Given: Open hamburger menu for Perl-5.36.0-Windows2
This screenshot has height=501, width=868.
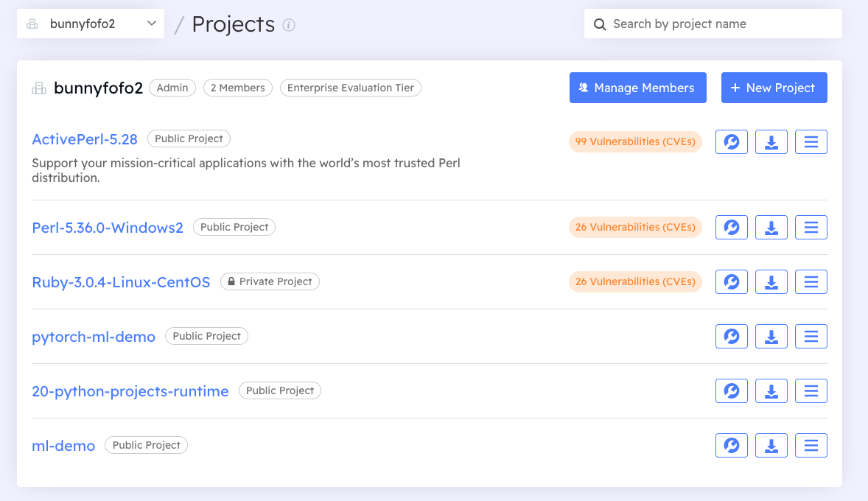Looking at the screenshot, I should pyautogui.click(x=811, y=227).
